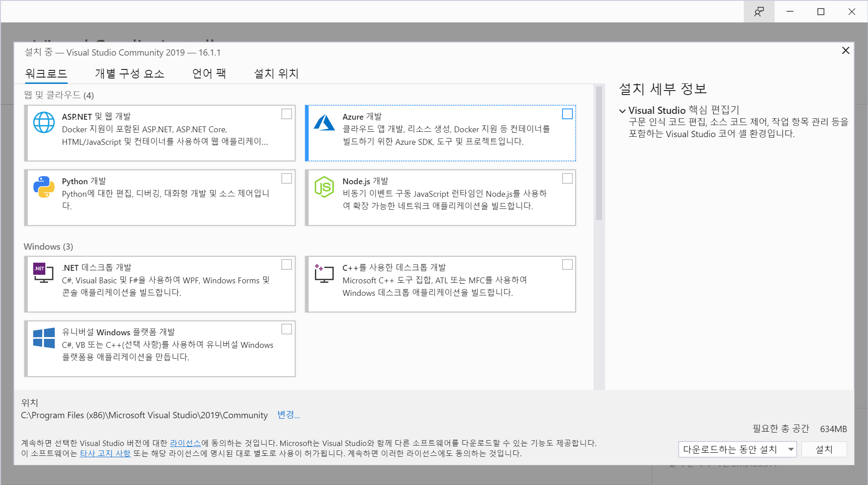The image size is (868, 485).
Task: Click the 설치 세부 정보 heading
Action: 663,89
